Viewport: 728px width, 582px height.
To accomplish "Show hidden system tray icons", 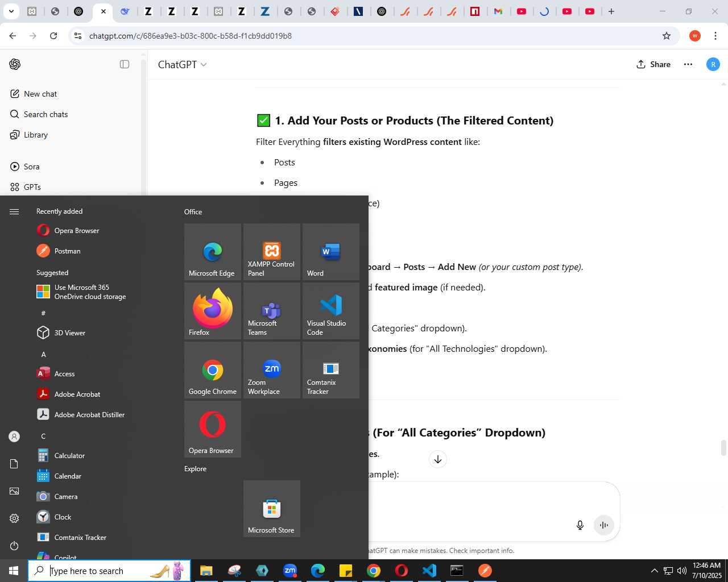I will pyautogui.click(x=654, y=571).
